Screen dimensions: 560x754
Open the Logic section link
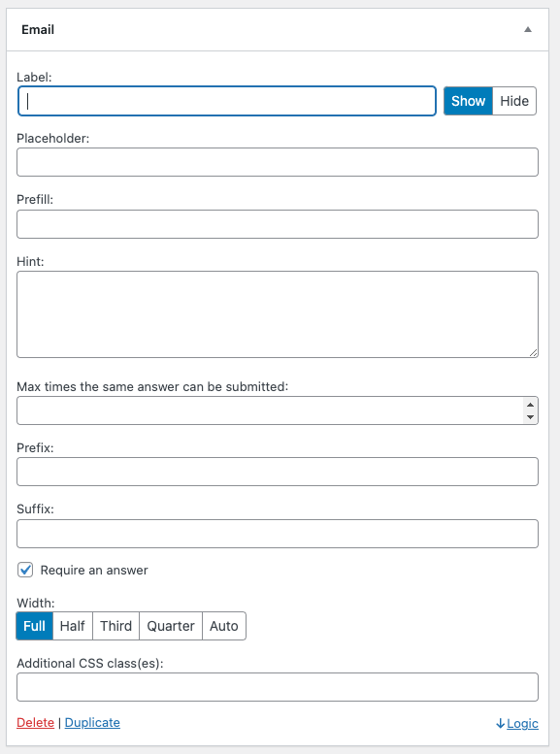(x=517, y=723)
